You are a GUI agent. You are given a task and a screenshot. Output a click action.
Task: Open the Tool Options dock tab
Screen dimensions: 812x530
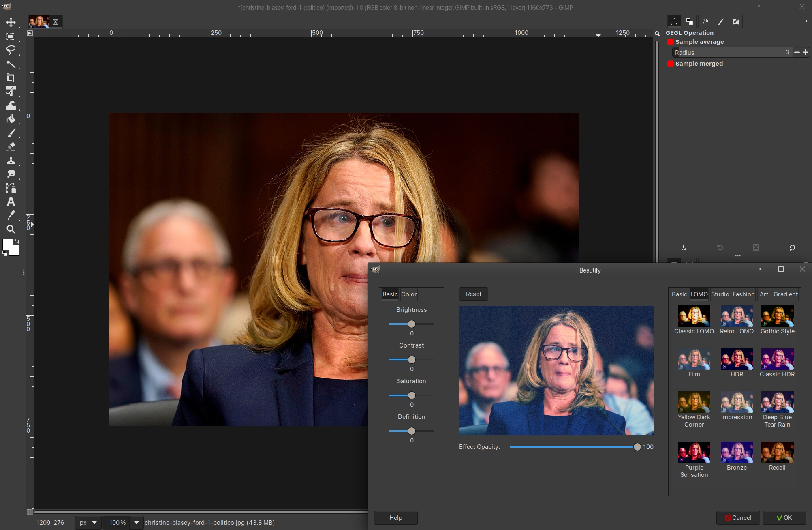674,21
